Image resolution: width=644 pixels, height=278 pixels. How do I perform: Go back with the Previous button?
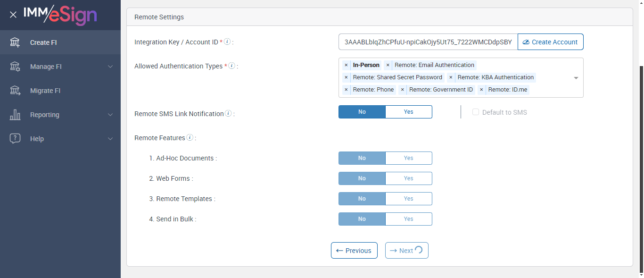354,251
